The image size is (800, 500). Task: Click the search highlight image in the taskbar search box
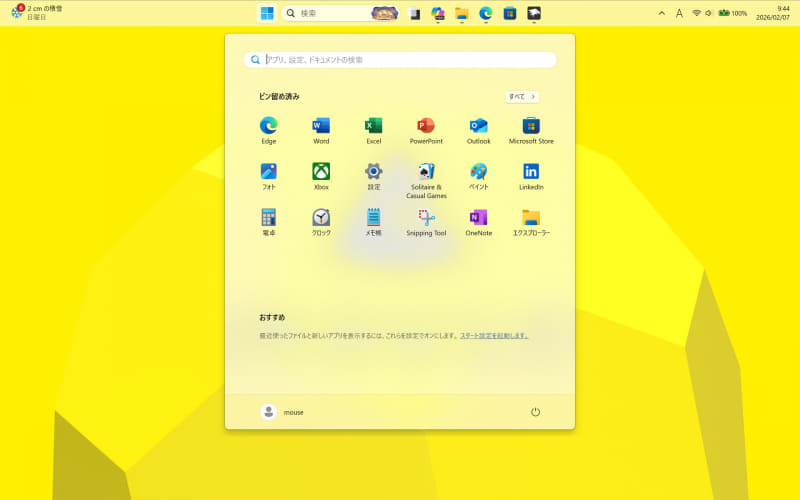click(385, 13)
